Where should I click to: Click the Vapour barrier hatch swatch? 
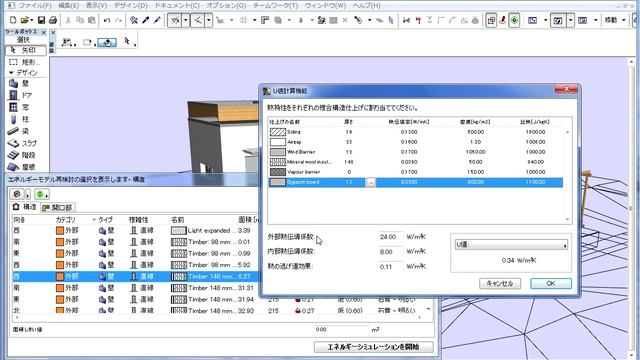click(278, 172)
